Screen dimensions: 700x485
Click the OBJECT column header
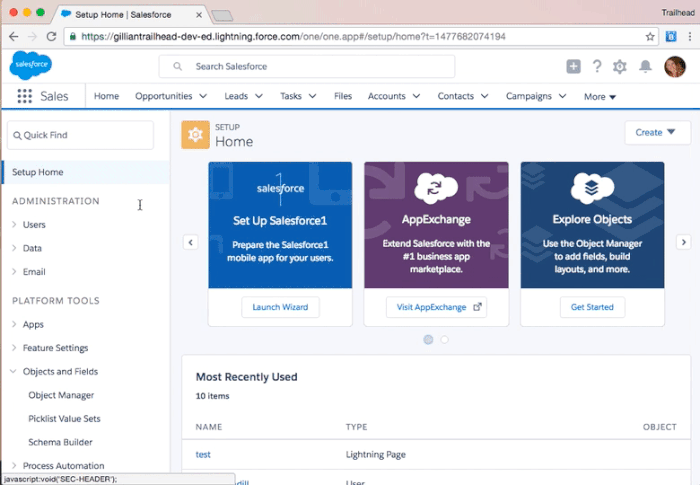659,427
